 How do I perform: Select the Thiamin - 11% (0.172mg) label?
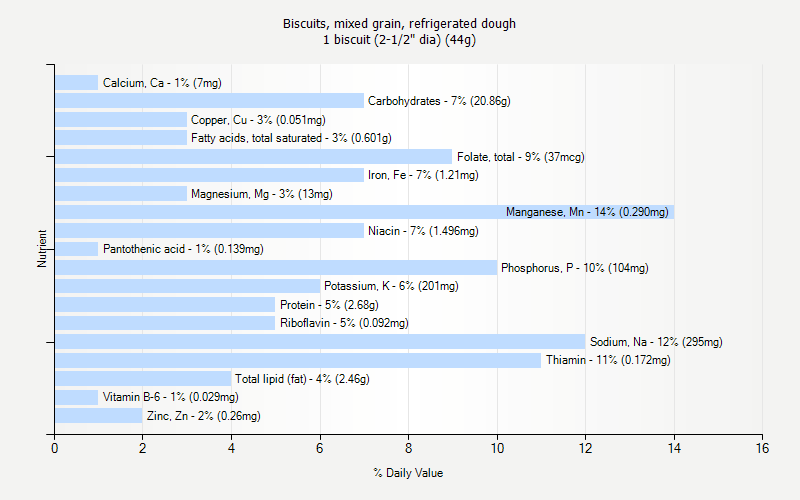click(x=608, y=360)
